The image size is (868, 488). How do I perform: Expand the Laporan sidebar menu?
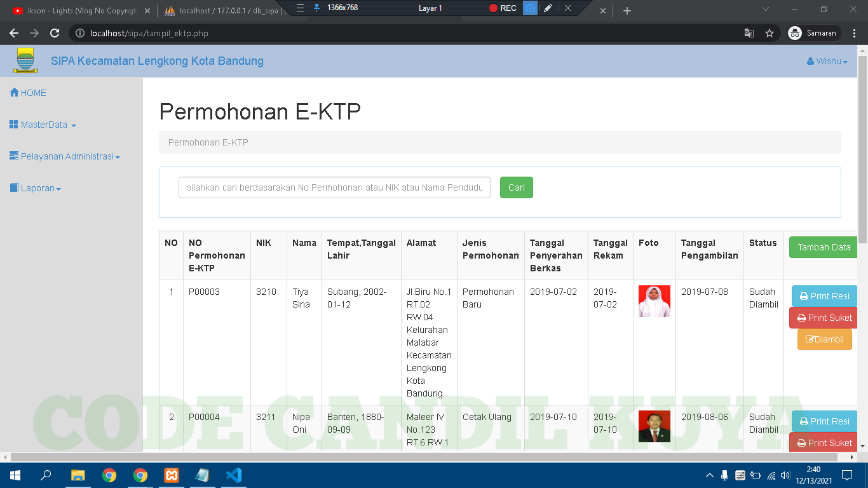tap(36, 188)
